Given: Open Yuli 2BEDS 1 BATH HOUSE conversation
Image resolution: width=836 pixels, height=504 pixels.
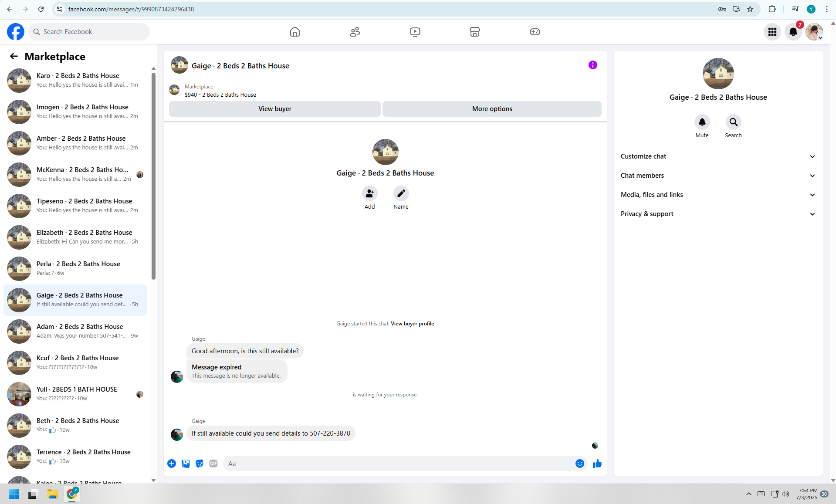Looking at the screenshot, I should [x=75, y=394].
